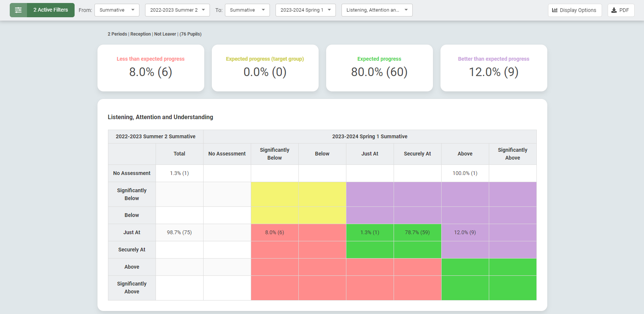644x314 pixels.
Task: Click the 98.7% (75) total cell
Action: pyautogui.click(x=179, y=232)
